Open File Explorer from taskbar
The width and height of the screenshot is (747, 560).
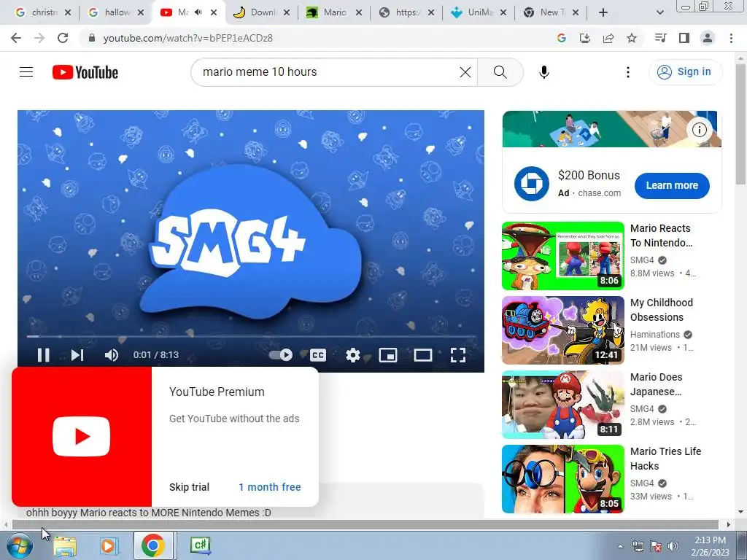(65, 545)
